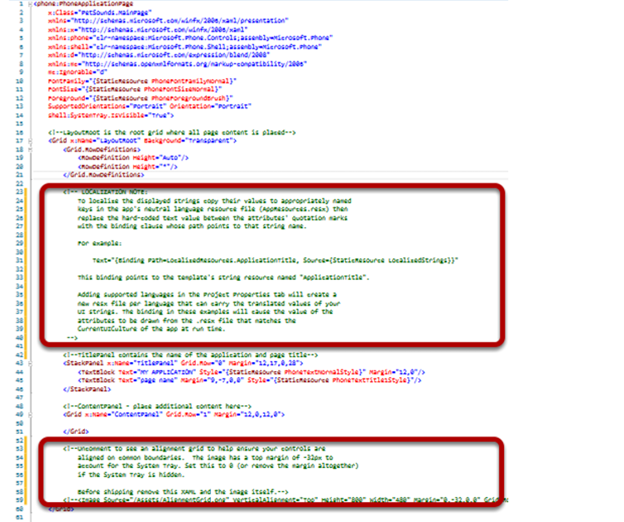The width and height of the screenshot is (624, 522).
Task: Click the "For example:" comment line
Action: click(x=103, y=245)
